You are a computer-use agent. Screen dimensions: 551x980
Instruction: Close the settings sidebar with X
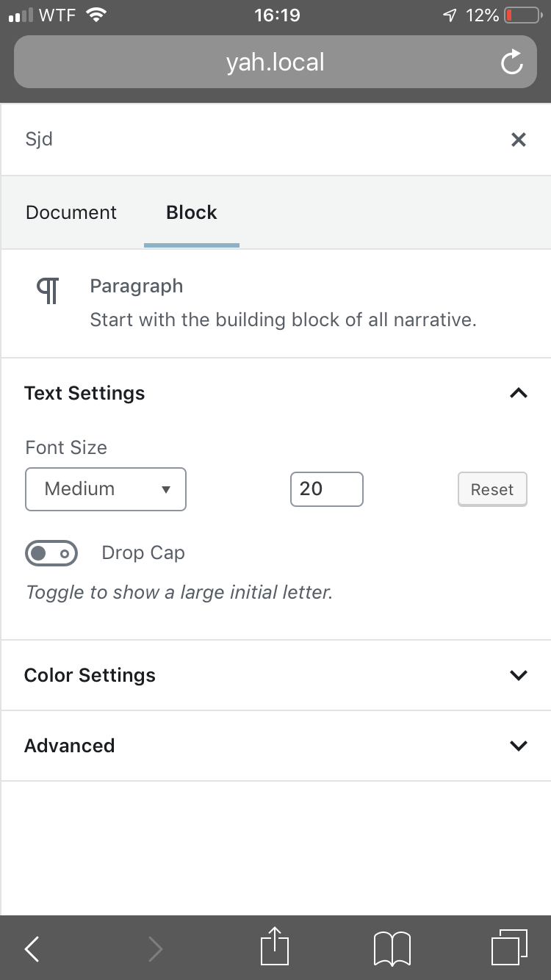coord(519,140)
